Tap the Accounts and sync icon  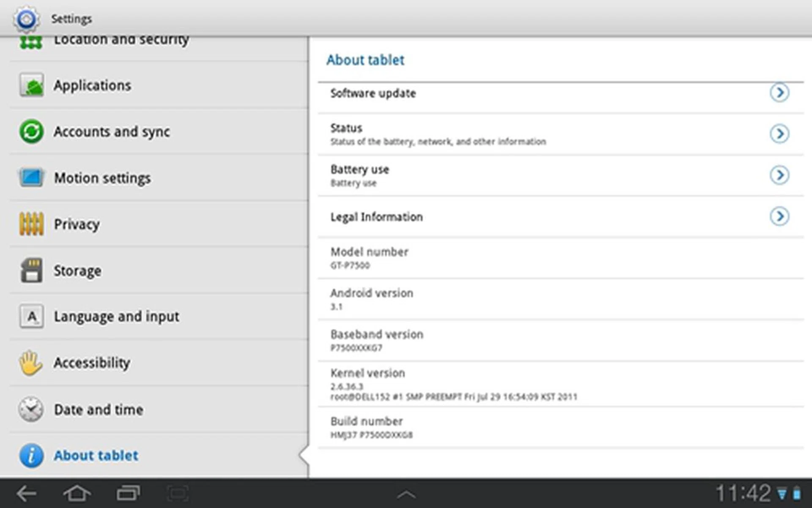(31, 131)
